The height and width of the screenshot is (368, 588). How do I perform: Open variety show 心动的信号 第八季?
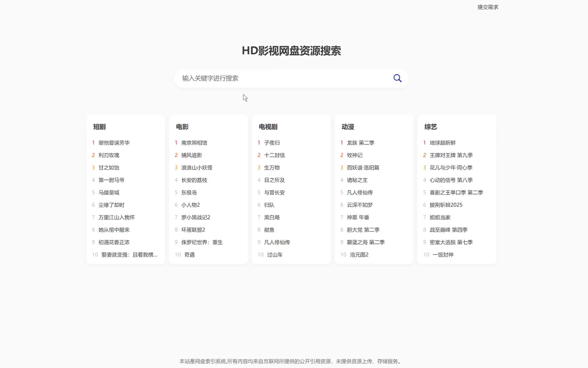[451, 180]
